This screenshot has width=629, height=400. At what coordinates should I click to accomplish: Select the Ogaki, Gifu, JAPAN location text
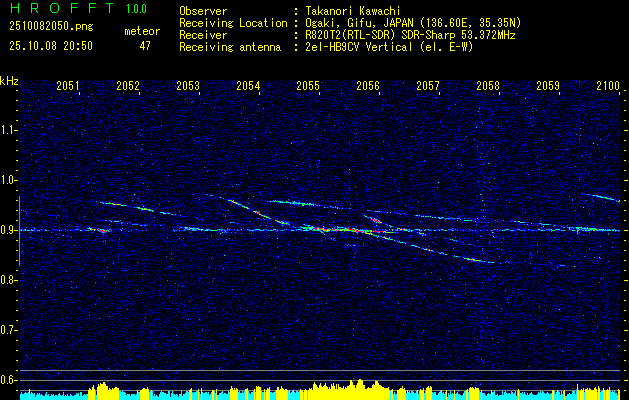pyautogui.click(x=413, y=23)
